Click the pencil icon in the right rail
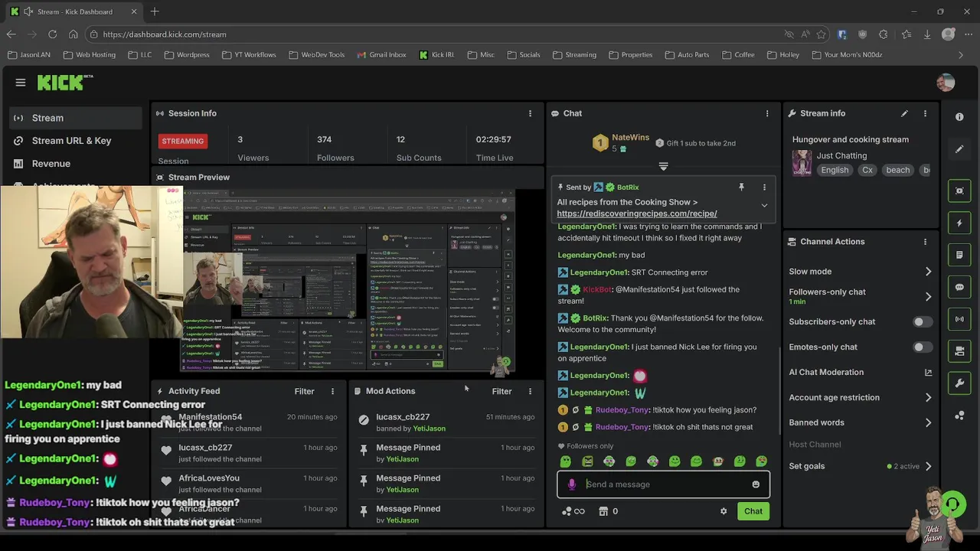The image size is (980, 551). tap(959, 149)
